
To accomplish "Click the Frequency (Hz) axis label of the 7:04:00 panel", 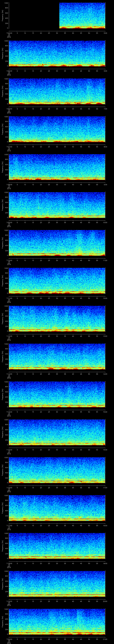I will pyautogui.click(x=3, y=16).
